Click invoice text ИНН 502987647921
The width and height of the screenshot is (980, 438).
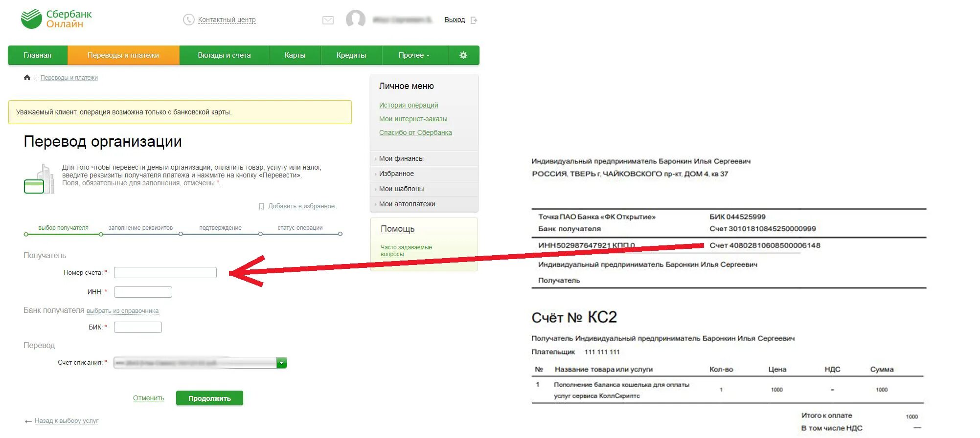coord(574,245)
